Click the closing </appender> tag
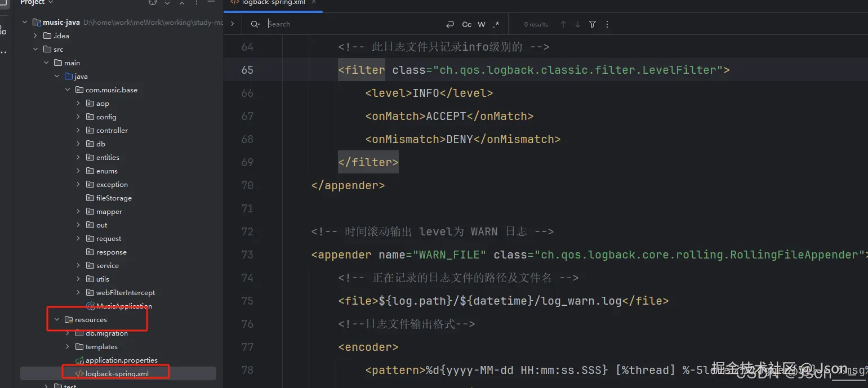The image size is (868, 388). tap(348, 185)
